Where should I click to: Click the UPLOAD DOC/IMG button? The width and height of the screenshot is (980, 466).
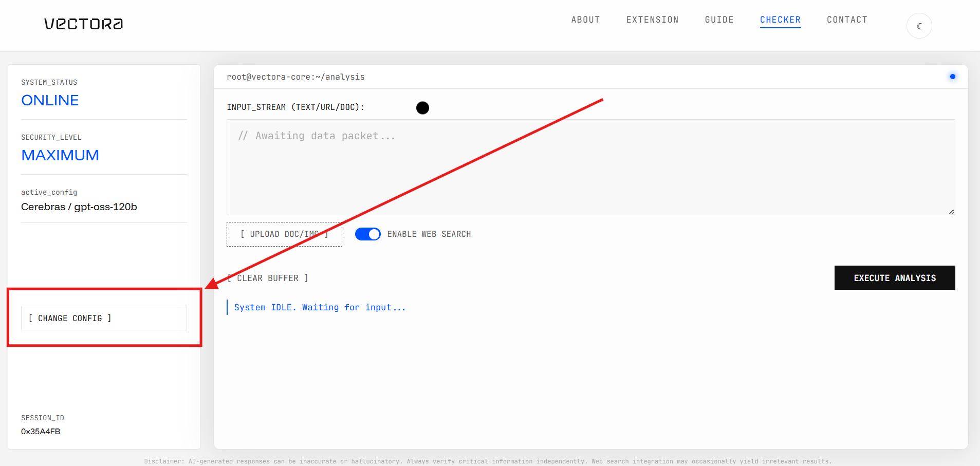tap(284, 234)
